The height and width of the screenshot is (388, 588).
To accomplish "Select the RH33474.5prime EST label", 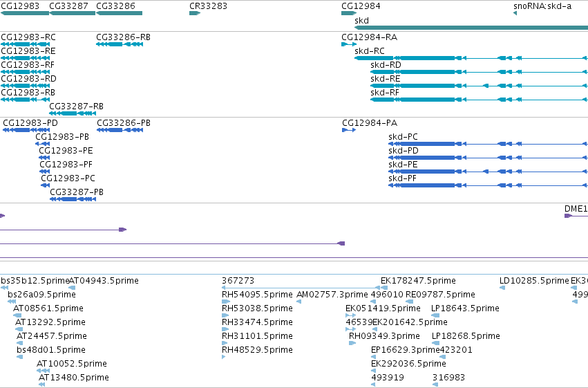I will [257, 322].
